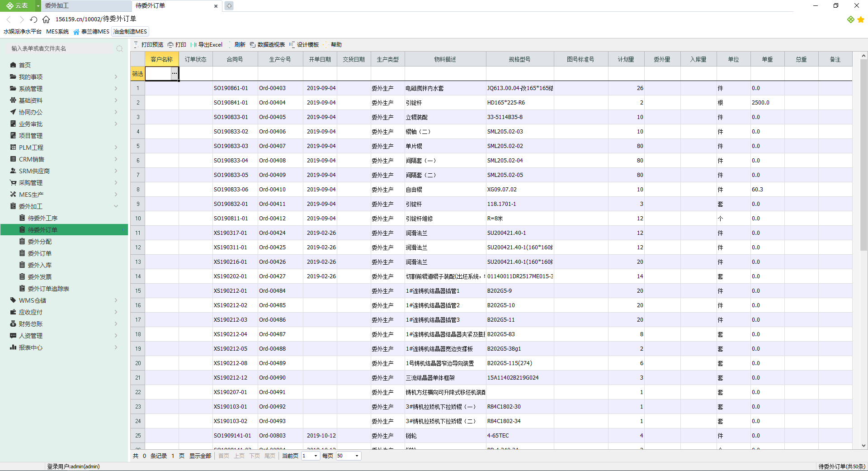Open 设计模板 from the toolbar
This screenshot has width=868, height=471.
point(304,45)
